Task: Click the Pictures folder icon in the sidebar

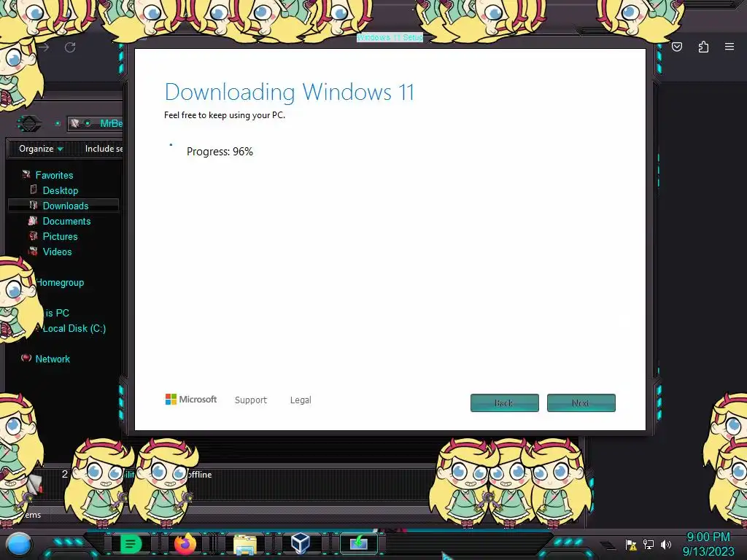Action: (34, 236)
